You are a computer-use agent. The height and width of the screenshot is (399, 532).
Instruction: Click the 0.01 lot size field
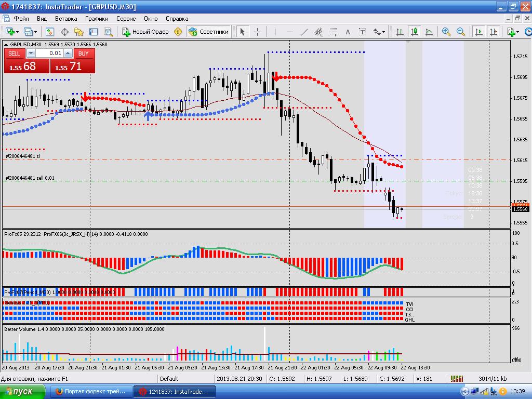pyautogui.click(x=49, y=54)
